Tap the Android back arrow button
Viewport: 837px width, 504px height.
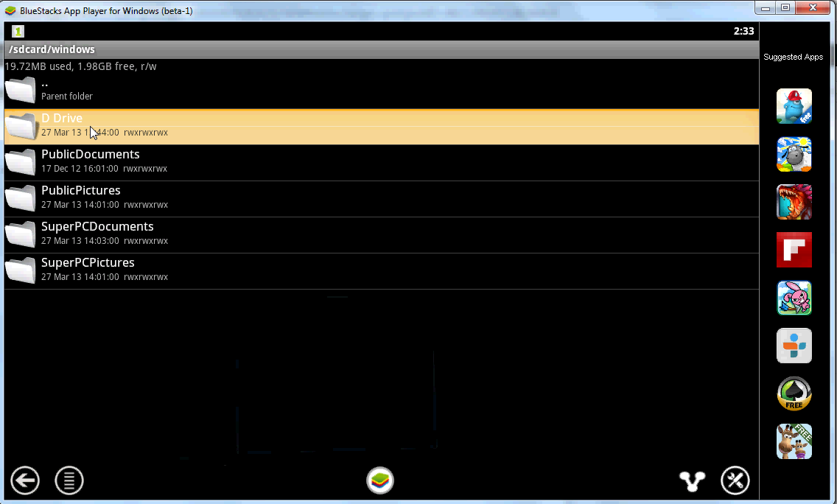pos(24,480)
